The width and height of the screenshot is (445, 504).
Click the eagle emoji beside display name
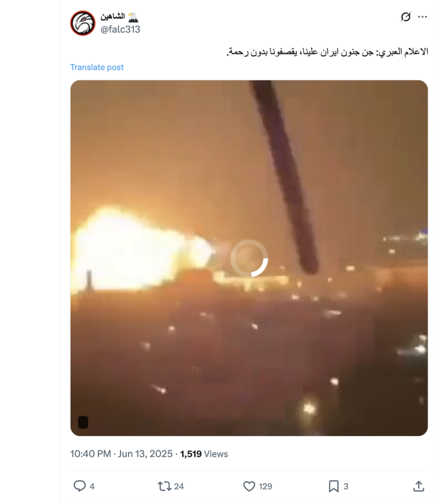(x=133, y=16)
